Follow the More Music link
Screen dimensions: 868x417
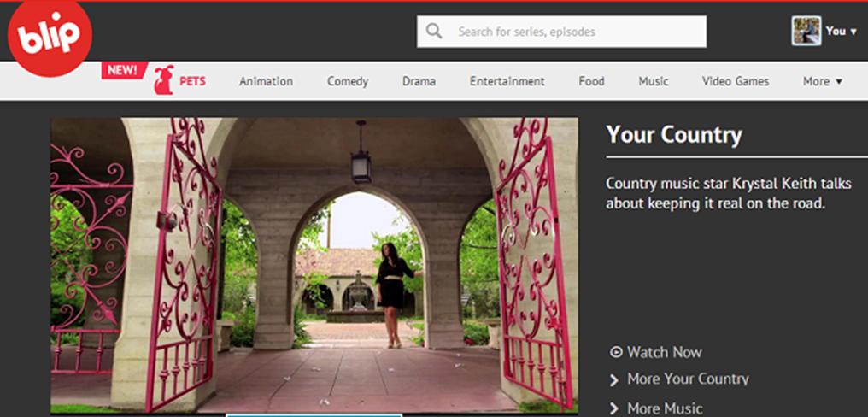[x=665, y=408]
